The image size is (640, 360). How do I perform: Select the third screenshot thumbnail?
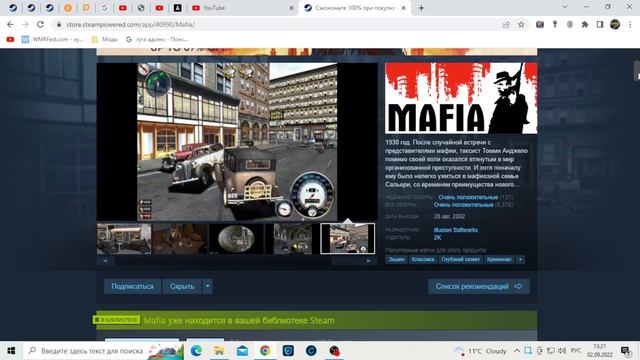236,239
